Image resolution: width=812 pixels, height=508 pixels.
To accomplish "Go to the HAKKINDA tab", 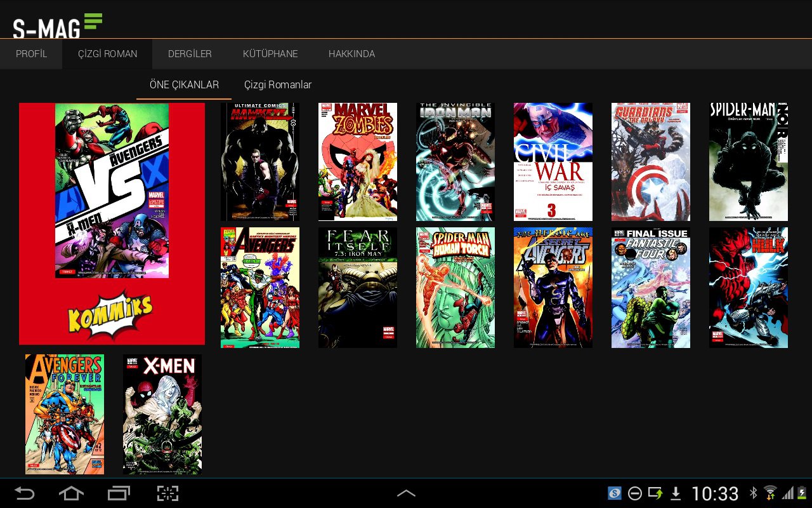I will click(351, 54).
